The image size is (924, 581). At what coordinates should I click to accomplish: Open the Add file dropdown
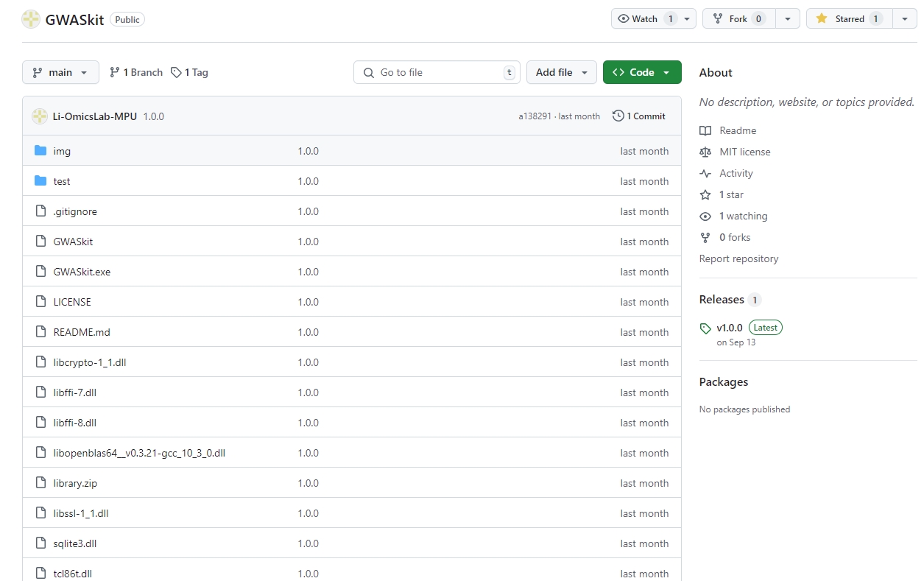tap(561, 72)
